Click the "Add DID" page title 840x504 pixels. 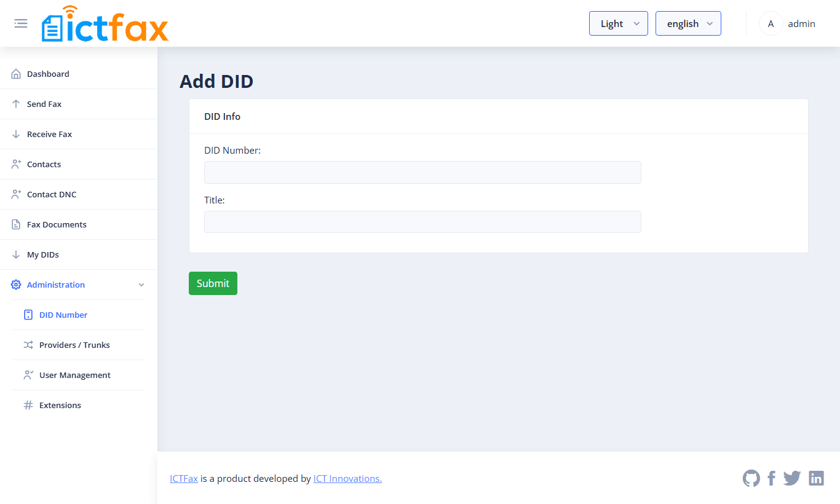pyautogui.click(x=216, y=81)
